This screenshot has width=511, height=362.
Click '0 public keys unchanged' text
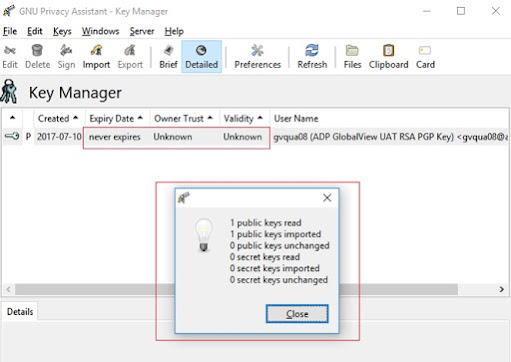(279, 245)
